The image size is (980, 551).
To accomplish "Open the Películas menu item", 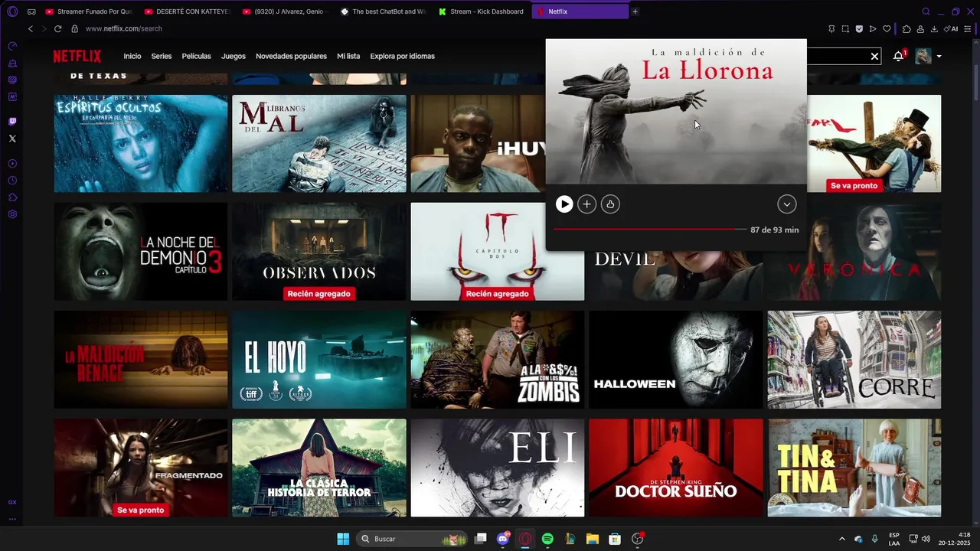I will tap(196, 56).
